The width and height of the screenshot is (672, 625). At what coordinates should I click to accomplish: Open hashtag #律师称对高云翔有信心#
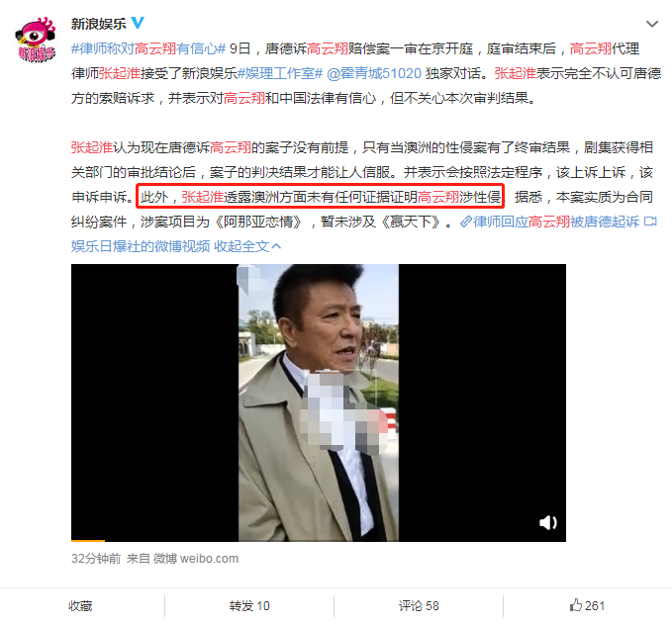pos(148,48)
